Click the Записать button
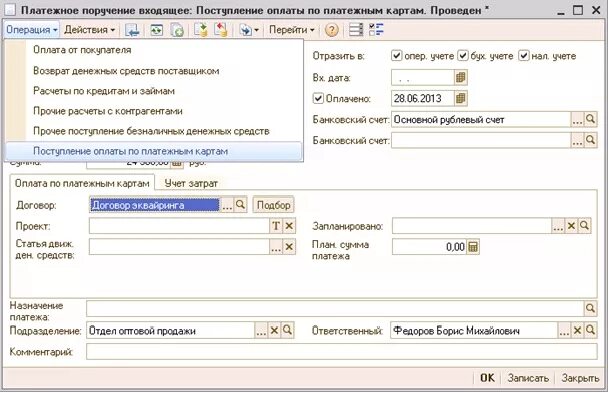608x393 pixels. [528, 378]
